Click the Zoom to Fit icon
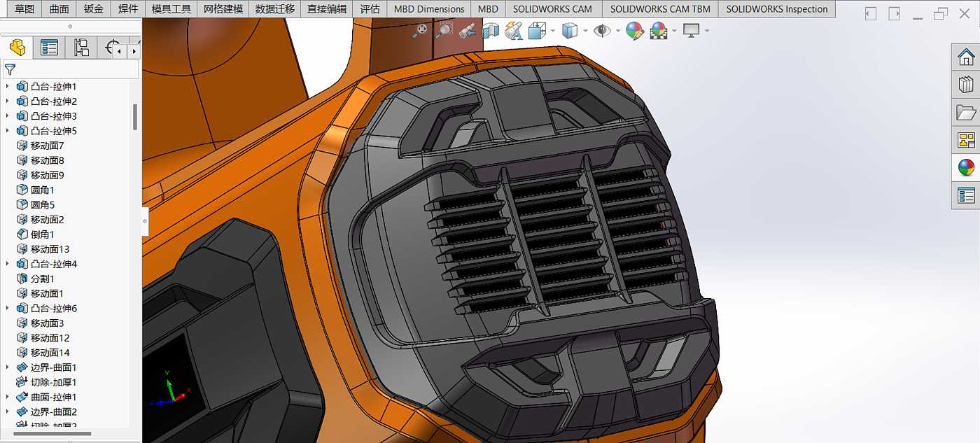 (420, 30)
